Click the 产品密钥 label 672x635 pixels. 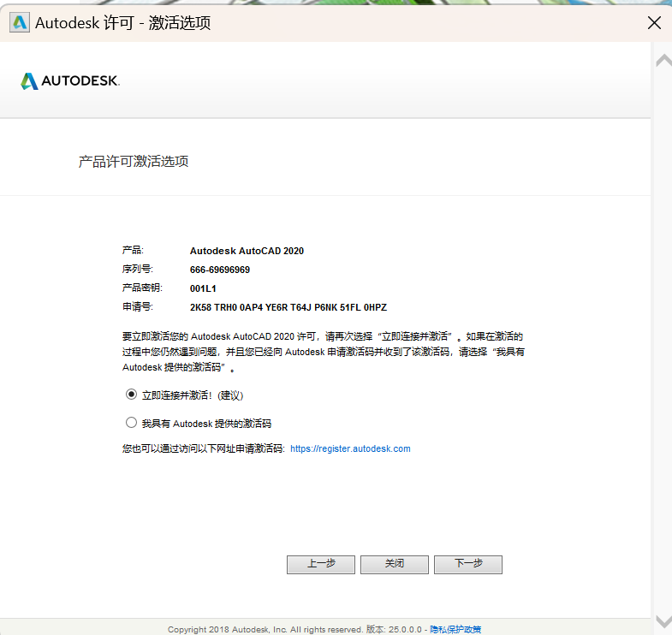point(142,288)
